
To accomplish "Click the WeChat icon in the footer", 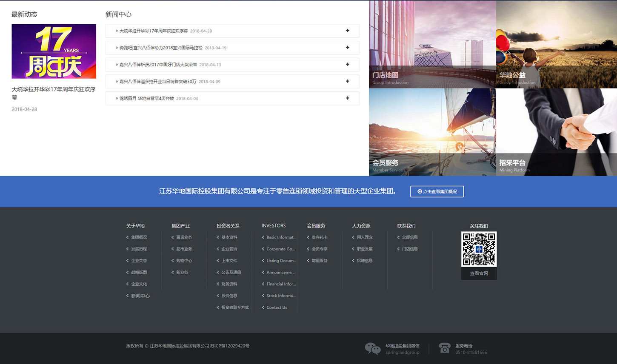I will pos(372,349).
